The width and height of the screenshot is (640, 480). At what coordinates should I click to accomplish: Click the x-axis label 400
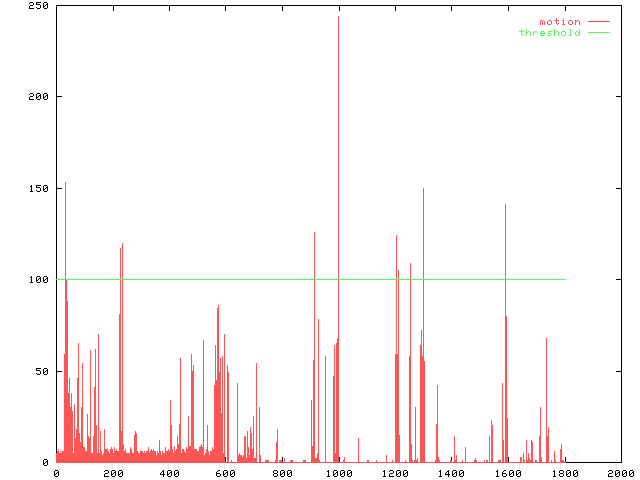(169, 474)
